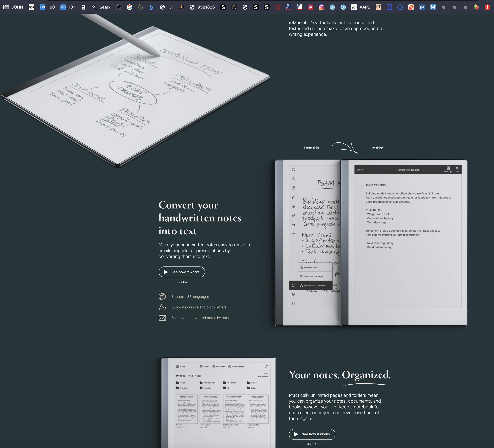The width and height of the screenshot is (494, 448).
Task: Click the red exclamation bookmark icon
Action: point(487,7)
